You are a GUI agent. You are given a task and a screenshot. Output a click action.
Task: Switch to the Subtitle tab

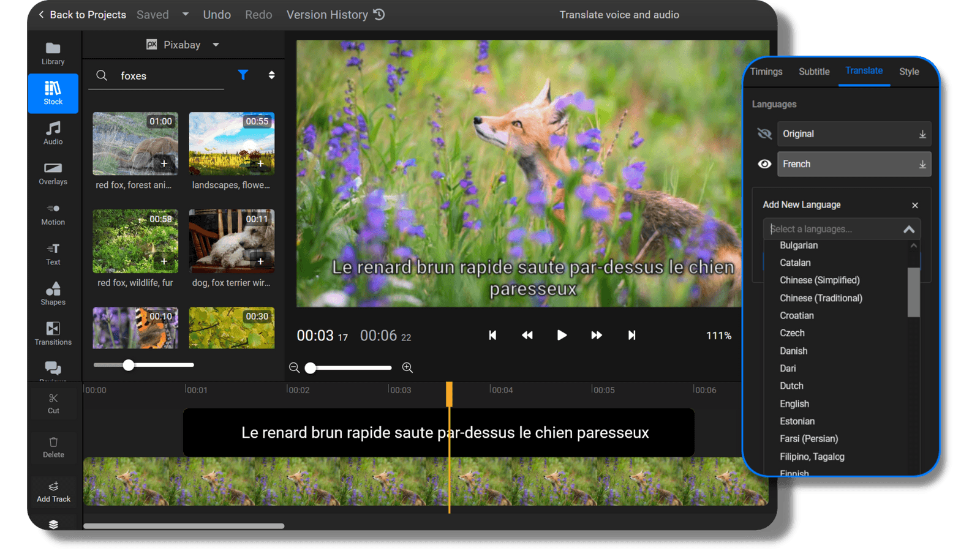(x=814, y=72)
